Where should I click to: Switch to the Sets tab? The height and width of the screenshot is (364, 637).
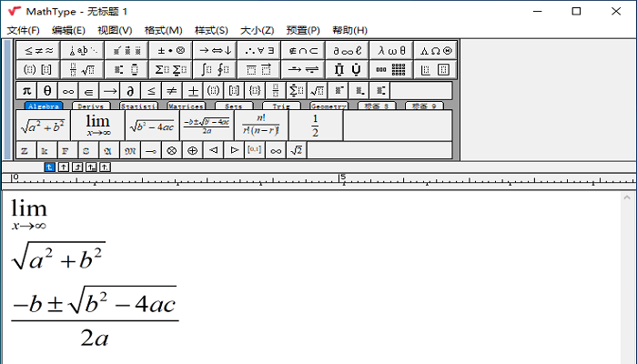[234, 106]
